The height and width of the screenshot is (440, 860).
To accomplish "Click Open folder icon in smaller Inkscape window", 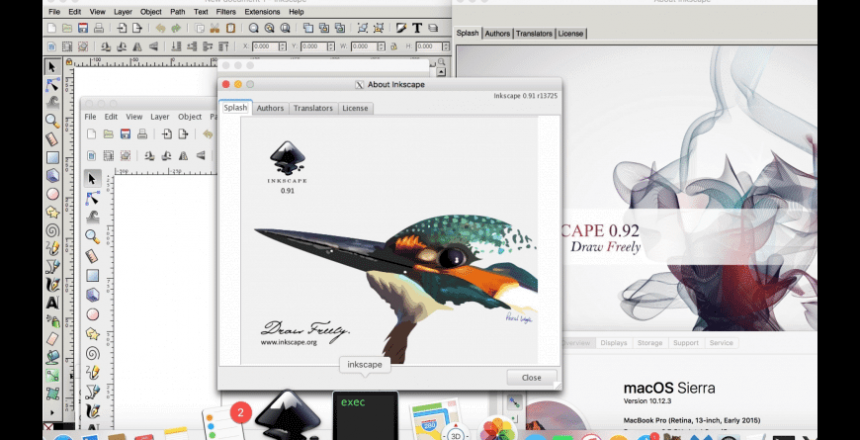I will 109,134.
